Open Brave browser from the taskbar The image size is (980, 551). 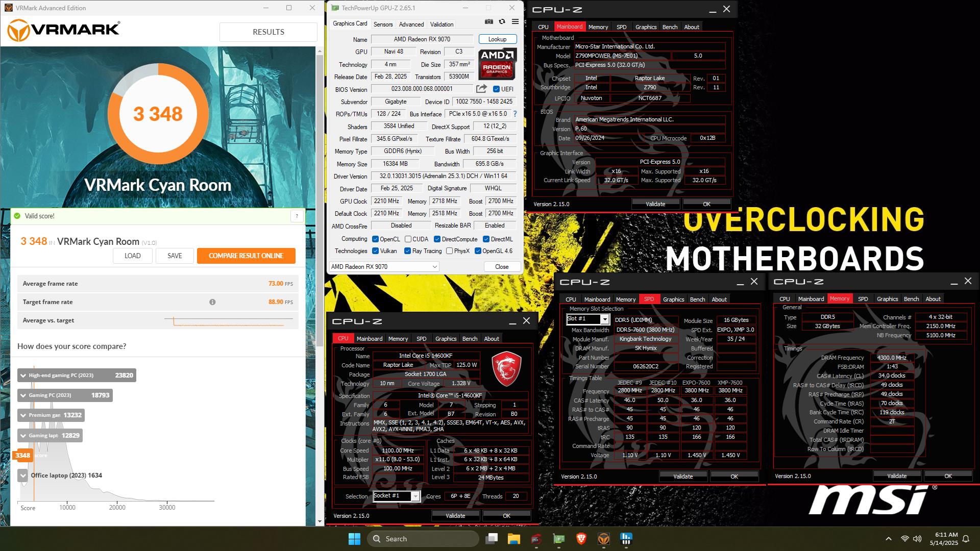(581, 539)
